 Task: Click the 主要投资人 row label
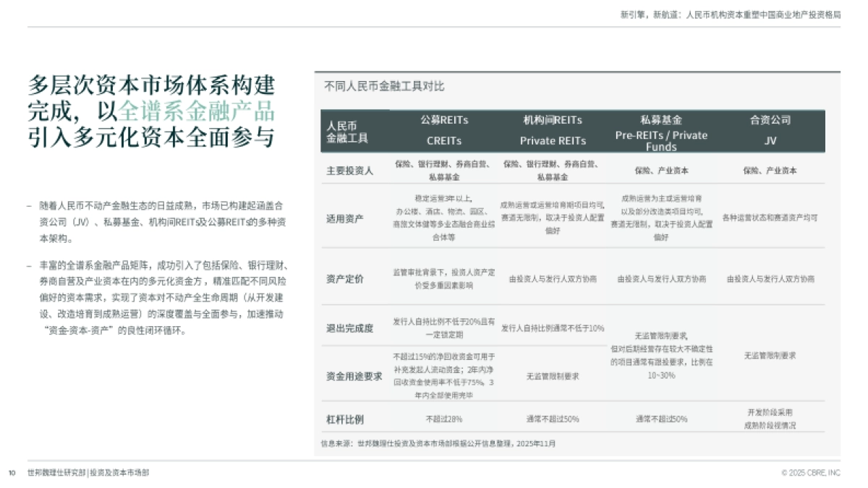click(x=343, y=169)
